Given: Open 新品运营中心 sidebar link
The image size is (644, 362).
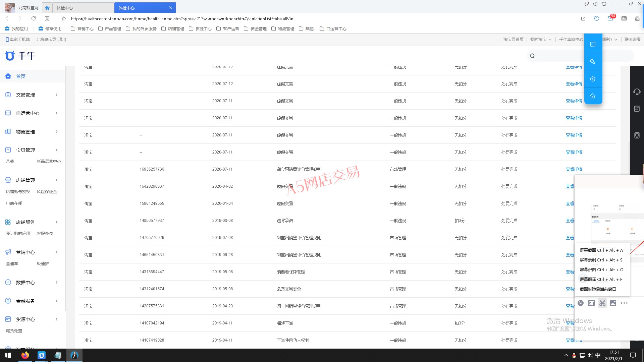Looking at the screenshot, I should (x=49, y=162).
